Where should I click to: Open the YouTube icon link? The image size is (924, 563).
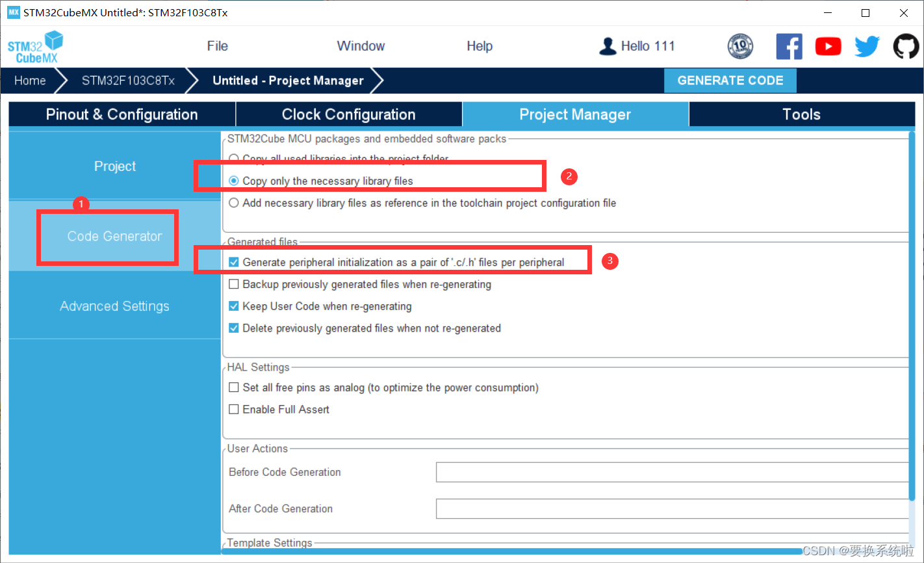click(828, 47)
